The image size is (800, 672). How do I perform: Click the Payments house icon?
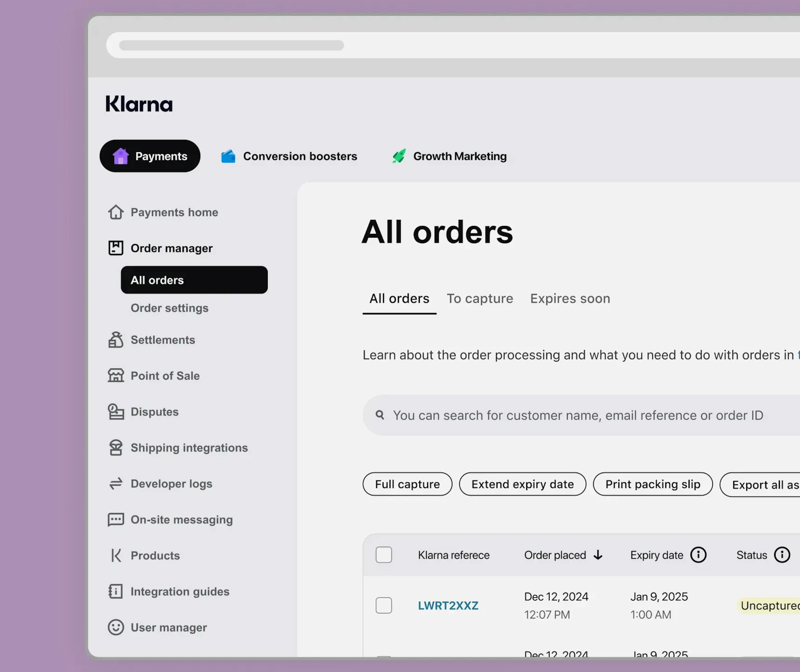120,156
